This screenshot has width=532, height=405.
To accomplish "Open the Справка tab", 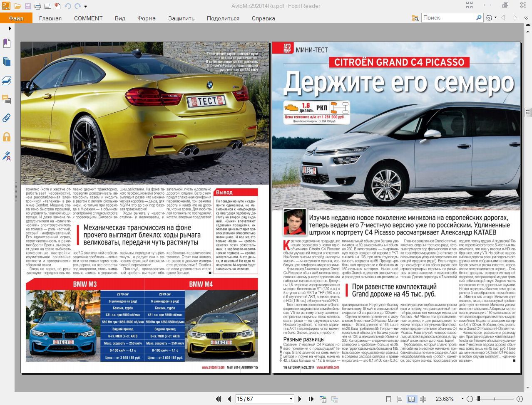I will coord(264,18).
